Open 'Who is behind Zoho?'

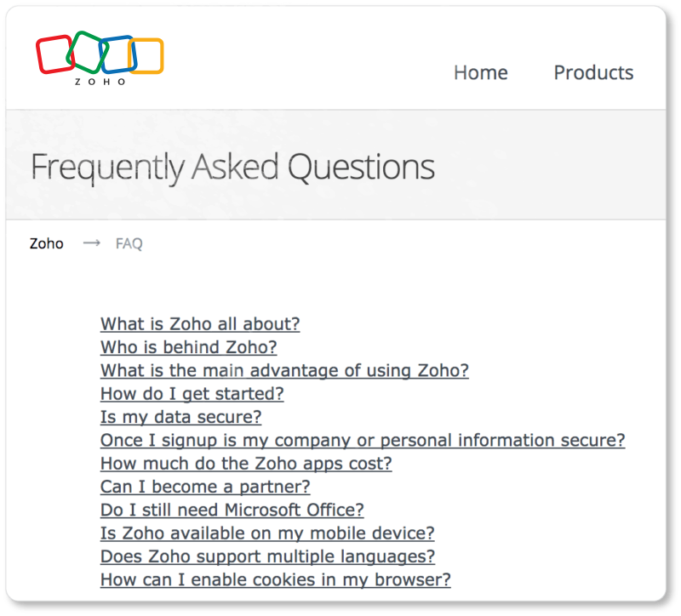tap(188, 347)
